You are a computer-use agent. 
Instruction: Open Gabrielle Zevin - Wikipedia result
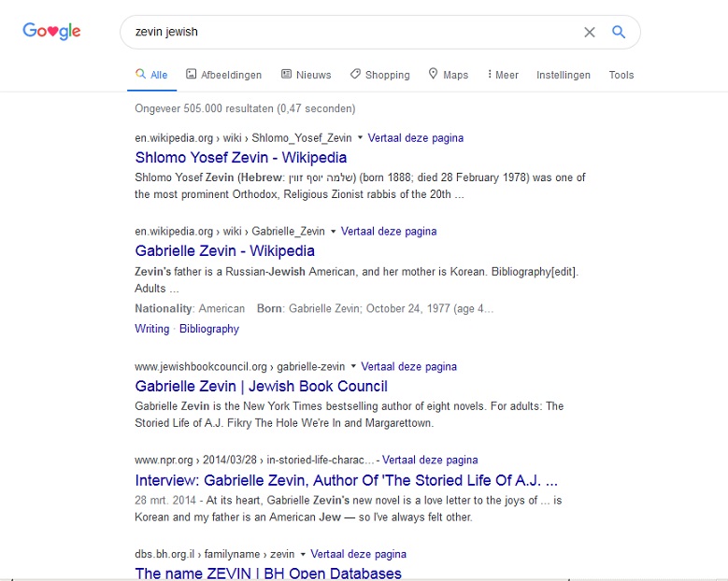pyautogui.click(x=224, y=250)
